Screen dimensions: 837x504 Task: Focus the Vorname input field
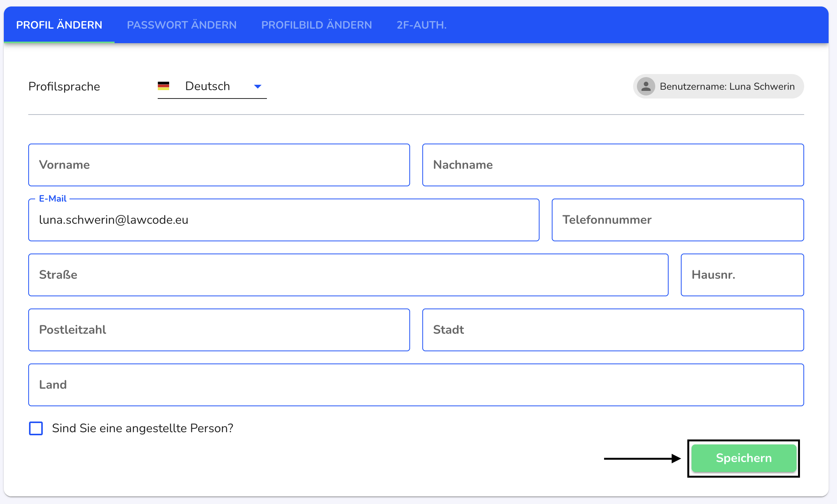(x=219, y=165)
